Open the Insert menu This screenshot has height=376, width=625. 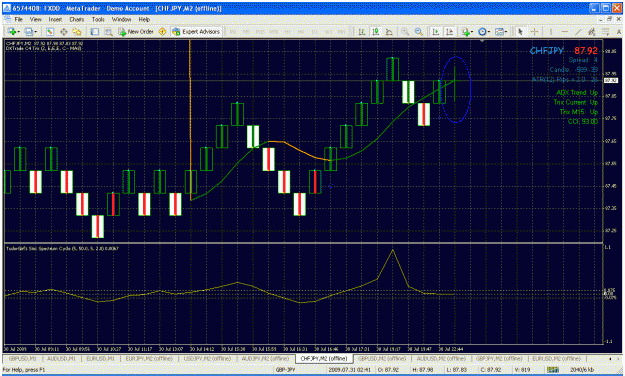55,19
